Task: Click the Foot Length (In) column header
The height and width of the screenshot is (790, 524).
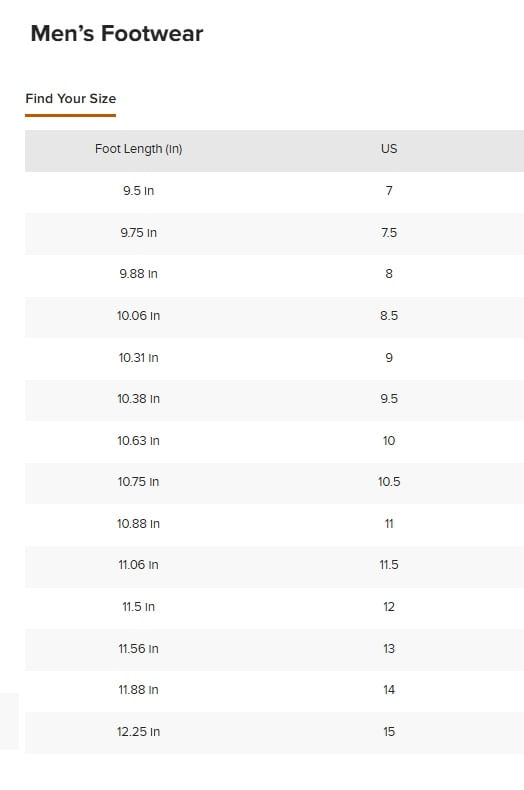Action: coord(139,149)
